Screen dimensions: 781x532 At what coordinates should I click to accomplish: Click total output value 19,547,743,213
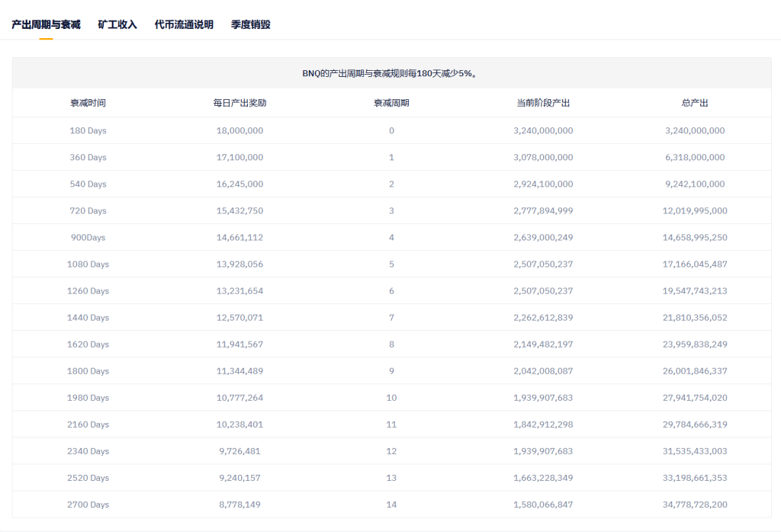(695, 290)
